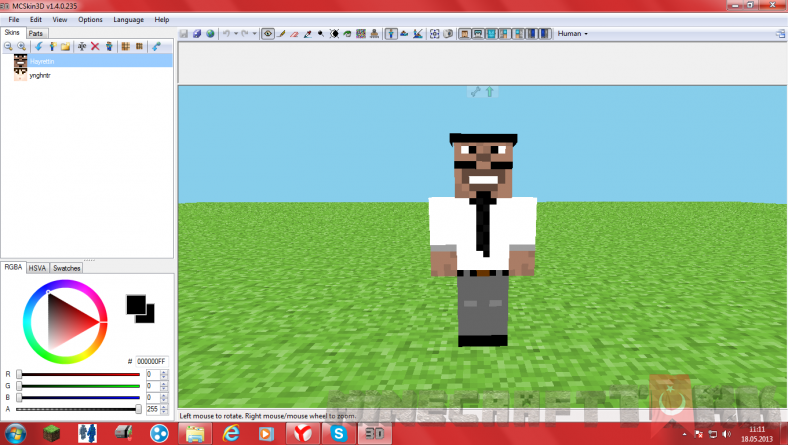Open the Options menu
788x445 pixels.
click(x=90, y=20)
